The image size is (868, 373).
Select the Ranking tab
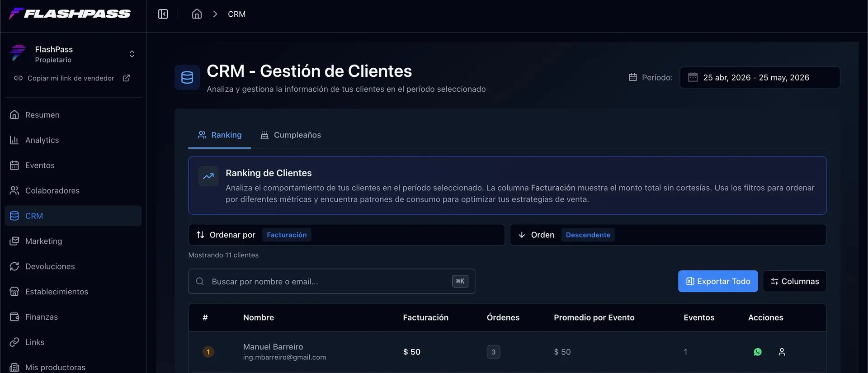coord(220,135)
